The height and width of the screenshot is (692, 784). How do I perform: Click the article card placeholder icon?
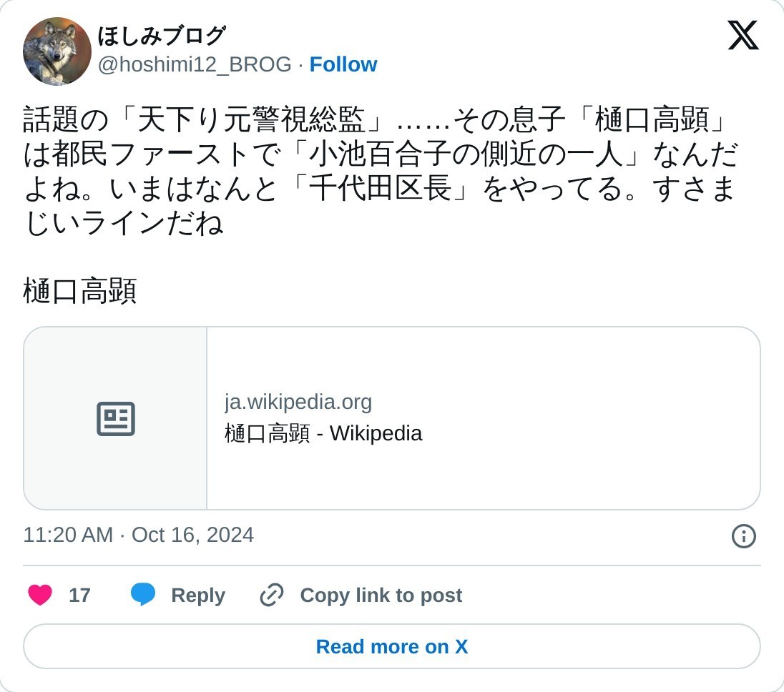(116, 419)
